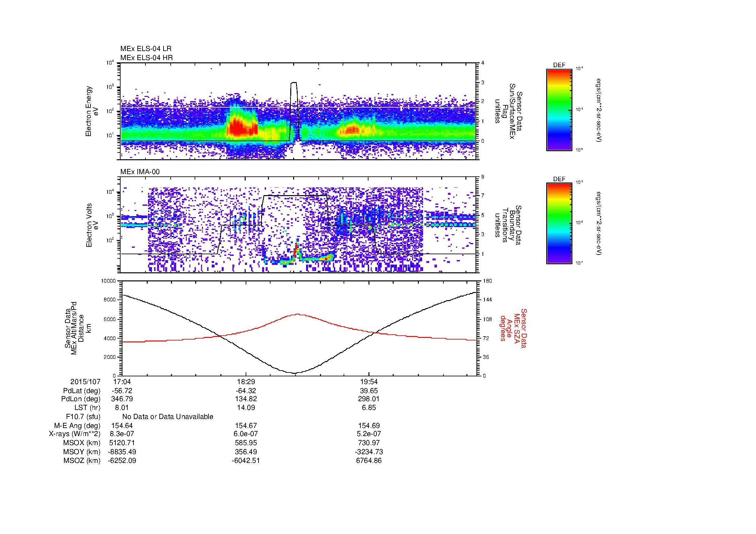Click the X-rays value '8.3e-07'
This screenshot has width=756, height=534.
[122, 434]
